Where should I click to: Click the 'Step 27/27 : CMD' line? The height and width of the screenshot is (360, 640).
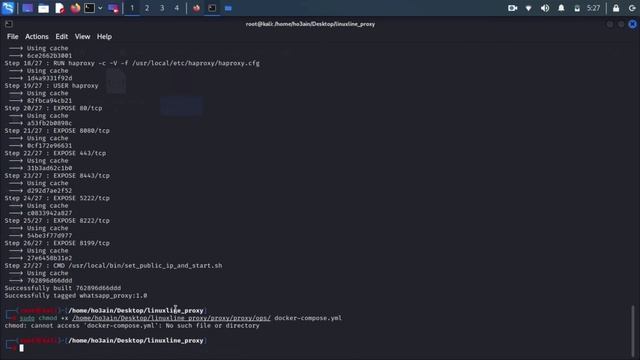click(113, 266)
